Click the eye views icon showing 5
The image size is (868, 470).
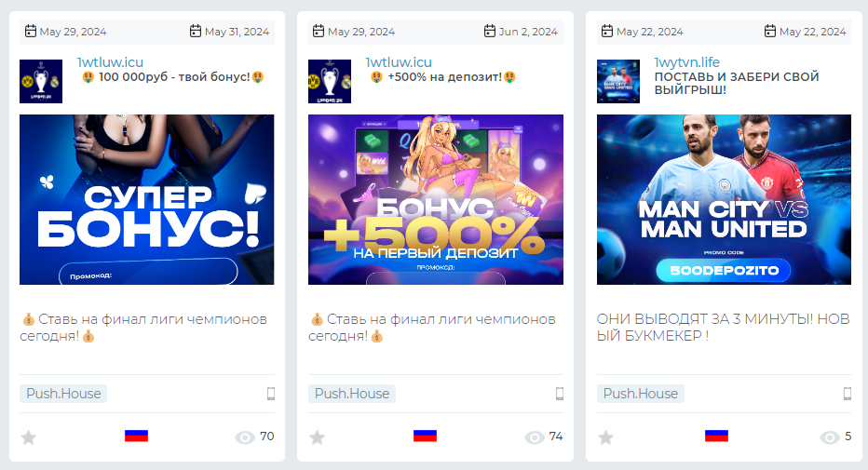click(829, 437)
